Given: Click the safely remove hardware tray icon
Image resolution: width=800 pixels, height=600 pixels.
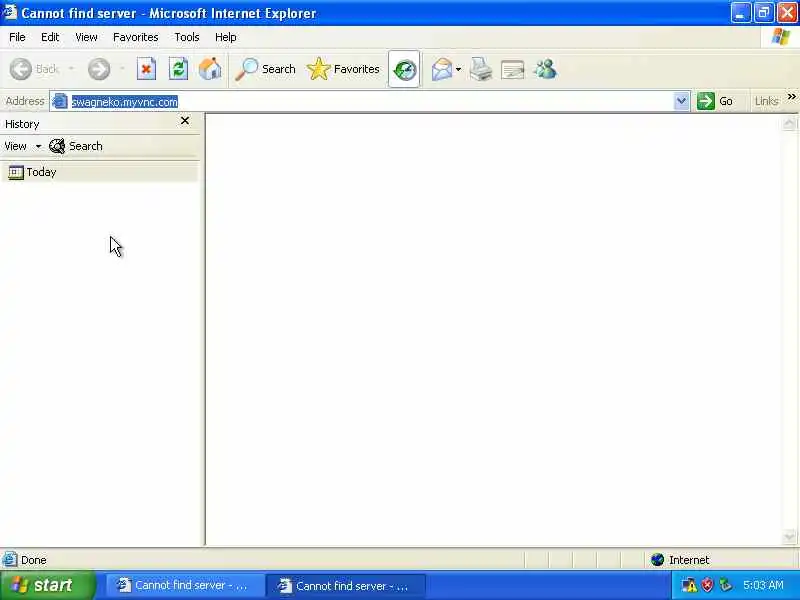Looking at the screenshot, I should coord(725,585).
